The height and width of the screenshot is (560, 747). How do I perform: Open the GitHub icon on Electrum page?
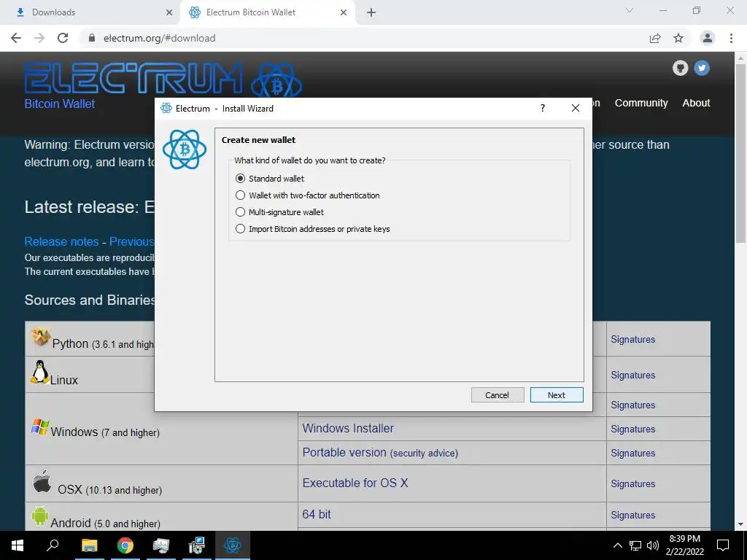coord(681,68)
